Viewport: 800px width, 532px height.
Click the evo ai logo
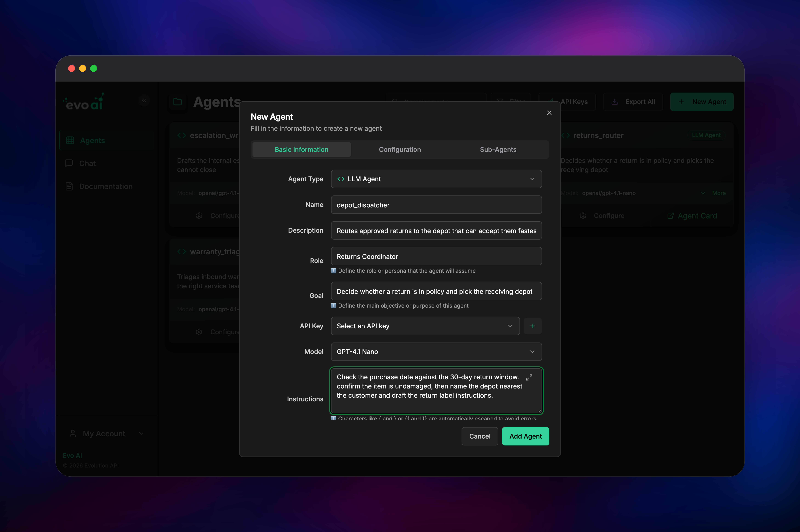coord(83,101)
